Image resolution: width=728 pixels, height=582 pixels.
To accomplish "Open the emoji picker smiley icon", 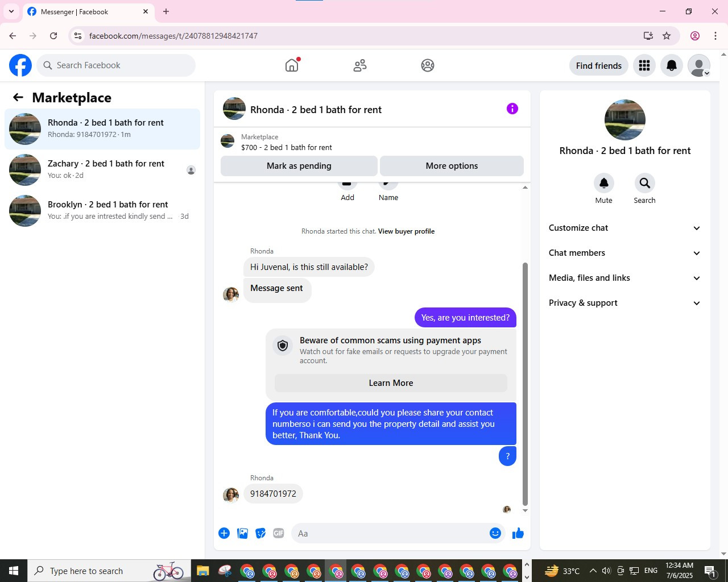I will [495, 533].
